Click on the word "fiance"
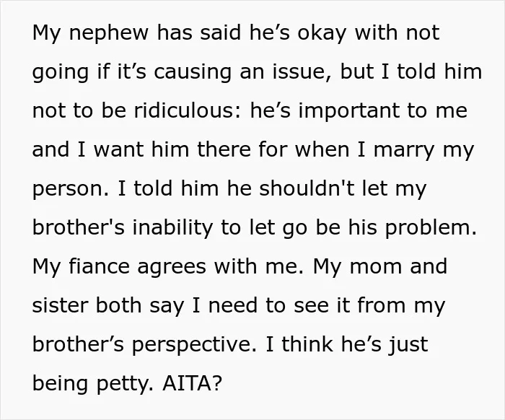The width and height of the screenshot is (505, 420). (x=99, y=266)
